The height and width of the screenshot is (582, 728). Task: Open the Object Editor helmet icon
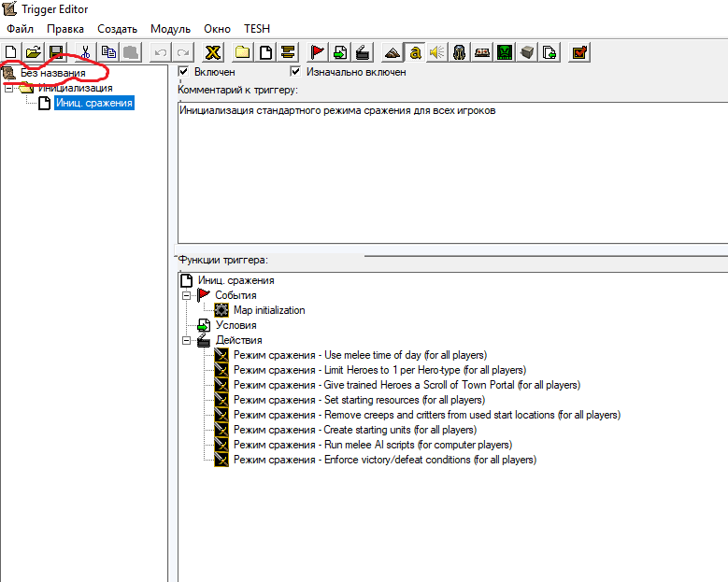tap(460, 52)
